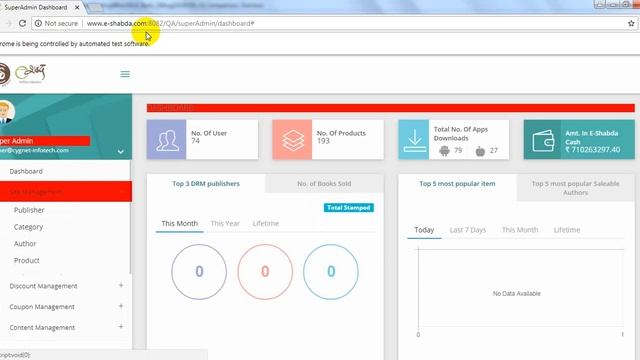Select Today in popular item panel
The image size is (640, 360).
click(424, 230)
